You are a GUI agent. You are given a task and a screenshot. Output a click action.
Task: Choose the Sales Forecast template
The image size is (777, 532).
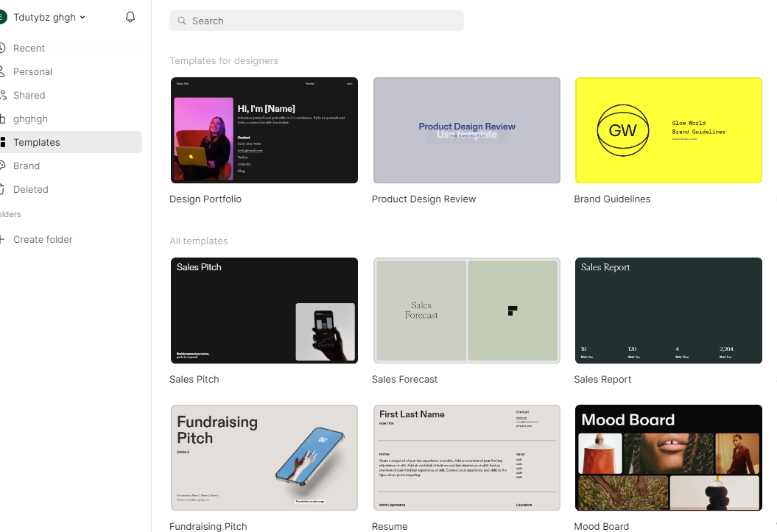tap(466, 310)
